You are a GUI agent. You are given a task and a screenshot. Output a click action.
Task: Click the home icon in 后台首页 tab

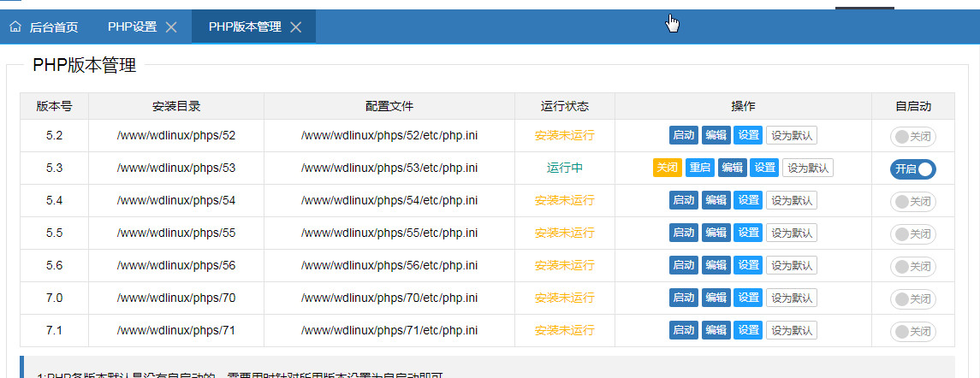(15, 27)
